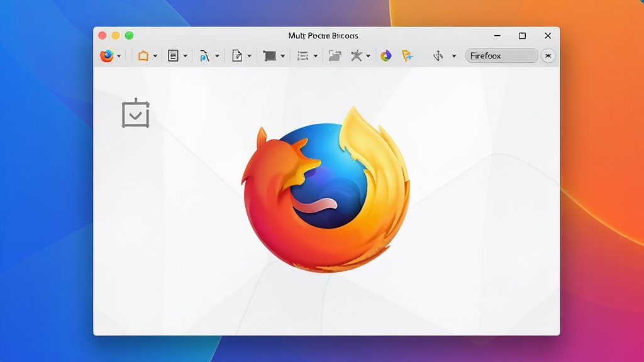644x362 pixels.
Task: Click the green zoom traffic light button
Action: (129, 36)
